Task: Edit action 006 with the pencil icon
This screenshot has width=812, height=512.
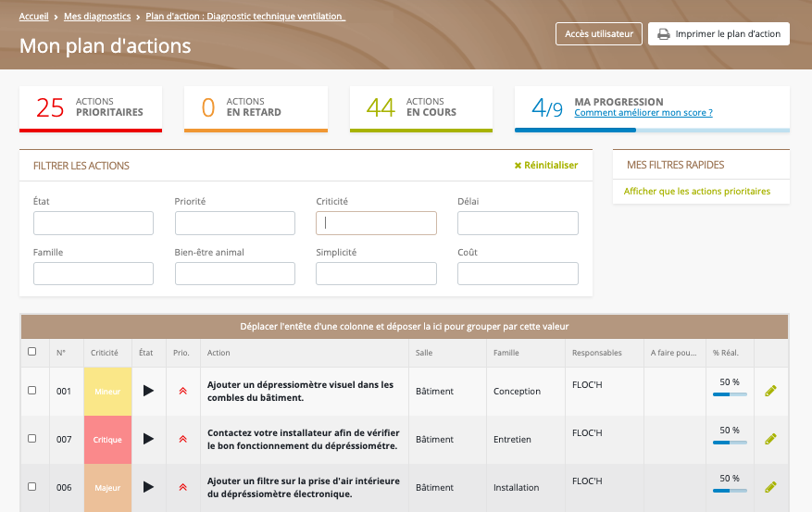Action: (770, 487)
